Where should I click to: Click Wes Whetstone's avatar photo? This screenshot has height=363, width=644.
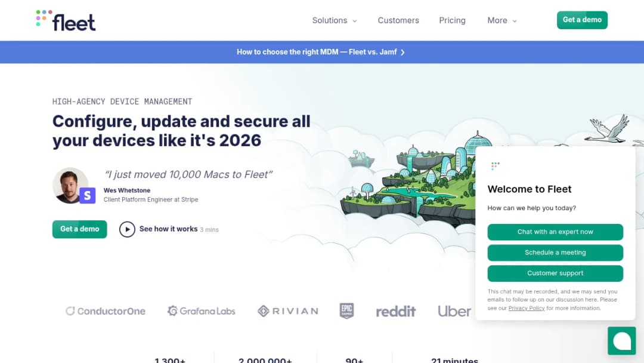[70, 186]
